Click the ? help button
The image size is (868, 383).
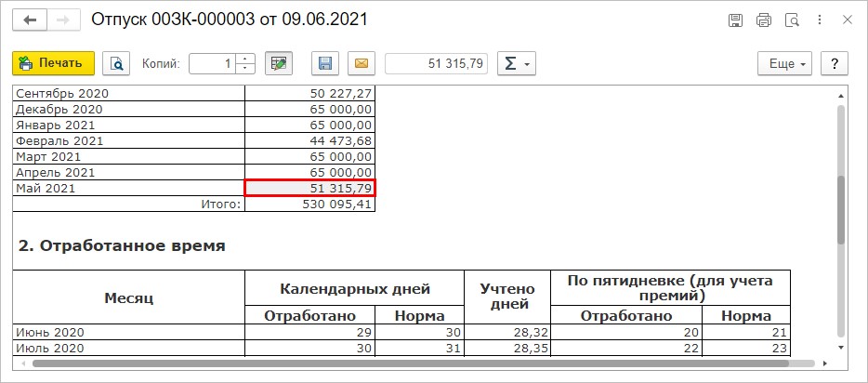tap(835, 63)
